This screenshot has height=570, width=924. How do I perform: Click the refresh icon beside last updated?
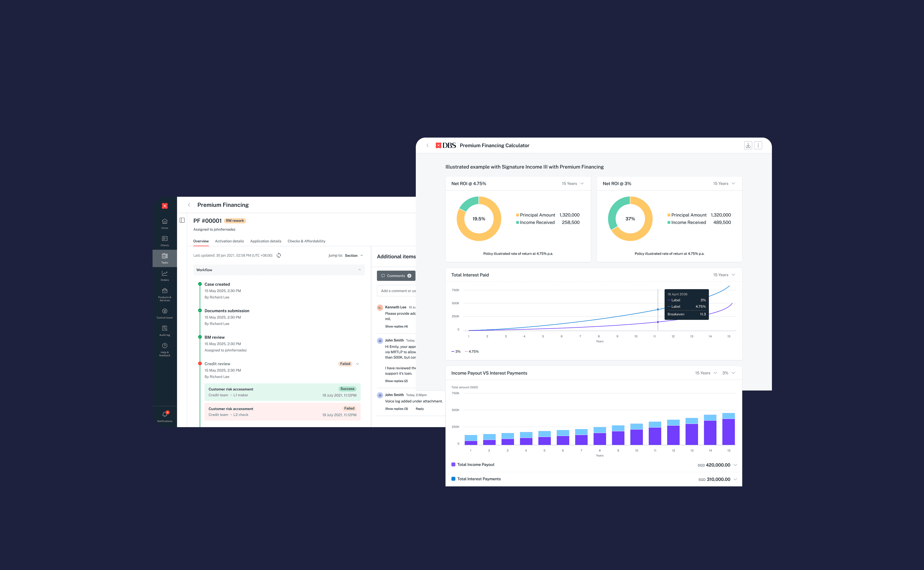(x=279, y=256)
